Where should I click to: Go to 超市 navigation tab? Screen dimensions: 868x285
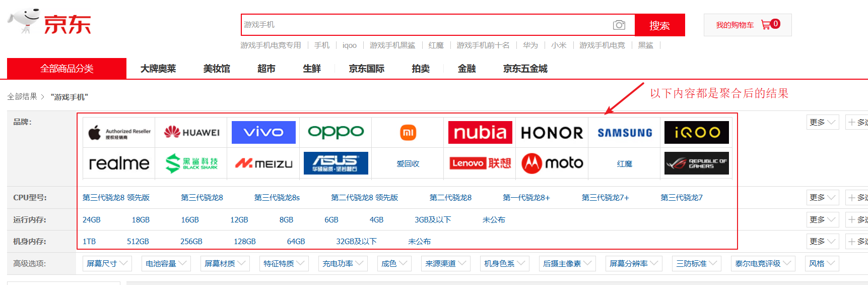pos(266,69)
